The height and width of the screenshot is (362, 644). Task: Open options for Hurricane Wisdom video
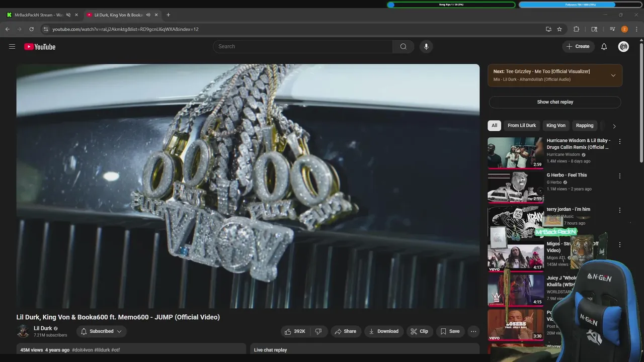(x=620, y=142)
